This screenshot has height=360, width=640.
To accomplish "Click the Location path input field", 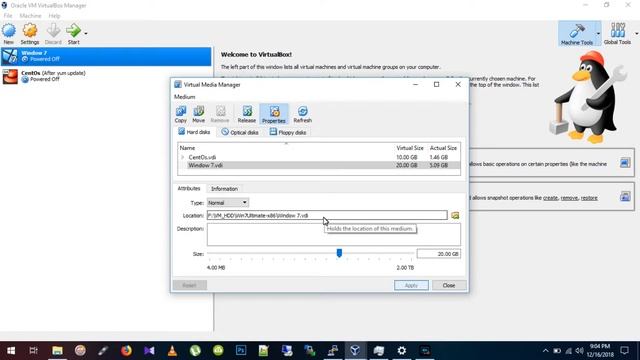I will point(327,215).
